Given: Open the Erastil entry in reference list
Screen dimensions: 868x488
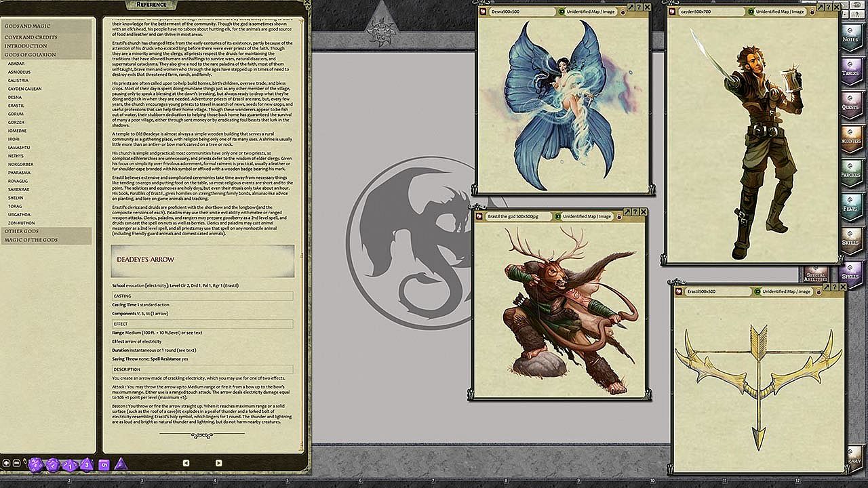Looking at the screenshot, I should pyautogui.click(x=16, y=106).
